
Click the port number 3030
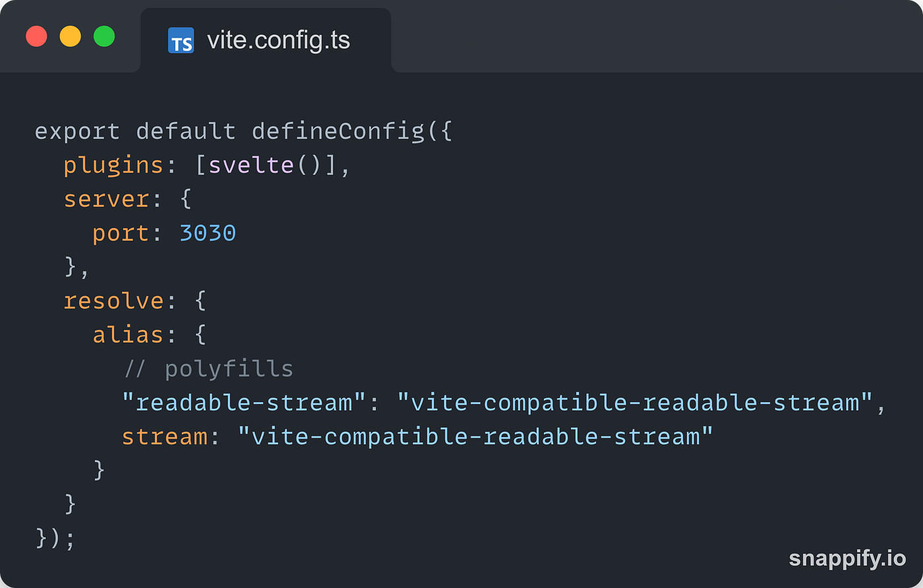(208, 233)
